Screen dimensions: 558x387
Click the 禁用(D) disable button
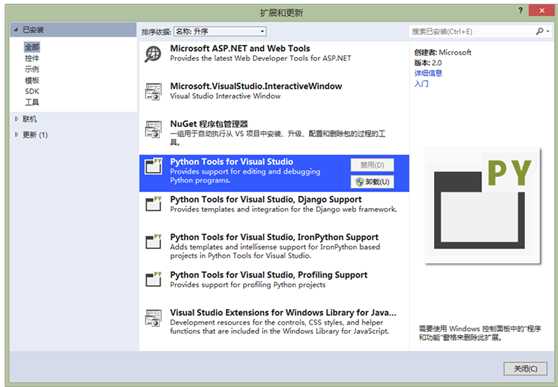[x=372, y=165]
